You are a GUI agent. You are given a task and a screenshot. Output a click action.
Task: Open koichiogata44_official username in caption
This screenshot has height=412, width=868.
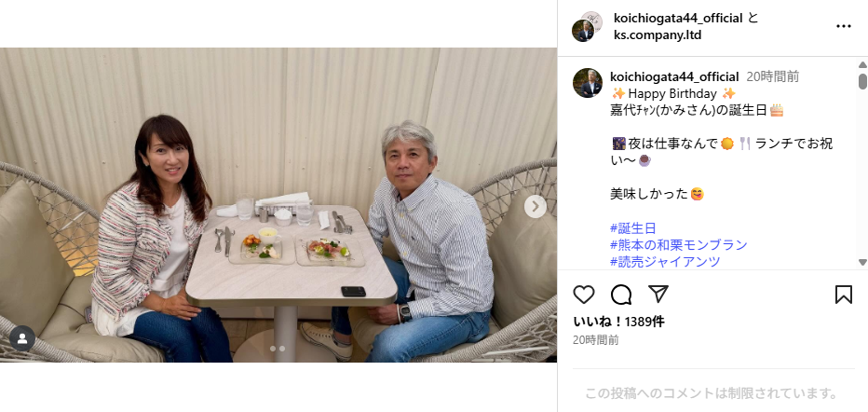point(674,76)
